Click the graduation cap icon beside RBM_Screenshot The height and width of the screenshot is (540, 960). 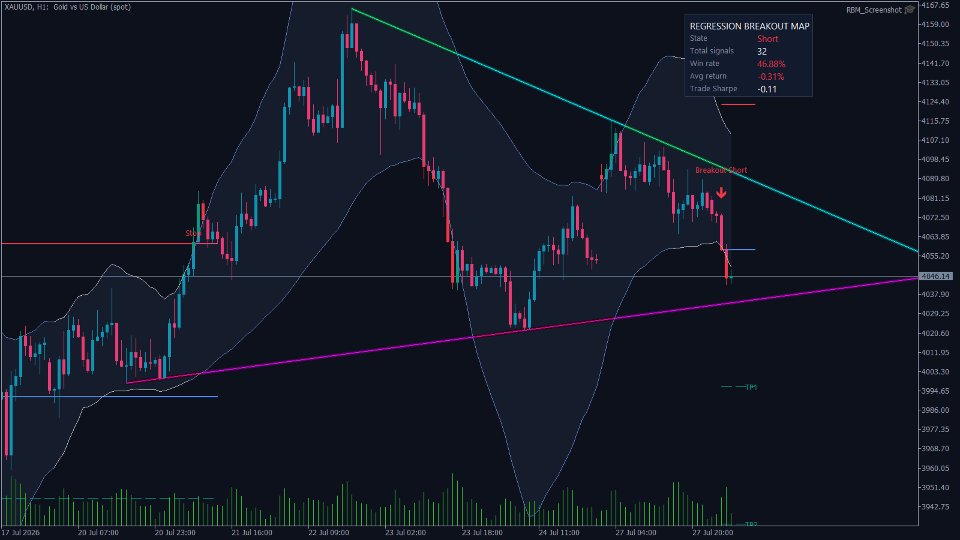point(910,9)
